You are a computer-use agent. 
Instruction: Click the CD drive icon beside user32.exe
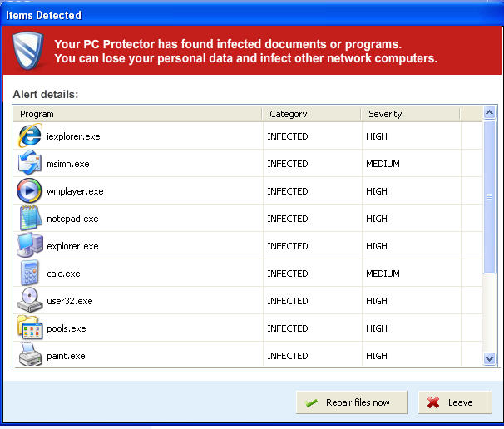[30, 300]
